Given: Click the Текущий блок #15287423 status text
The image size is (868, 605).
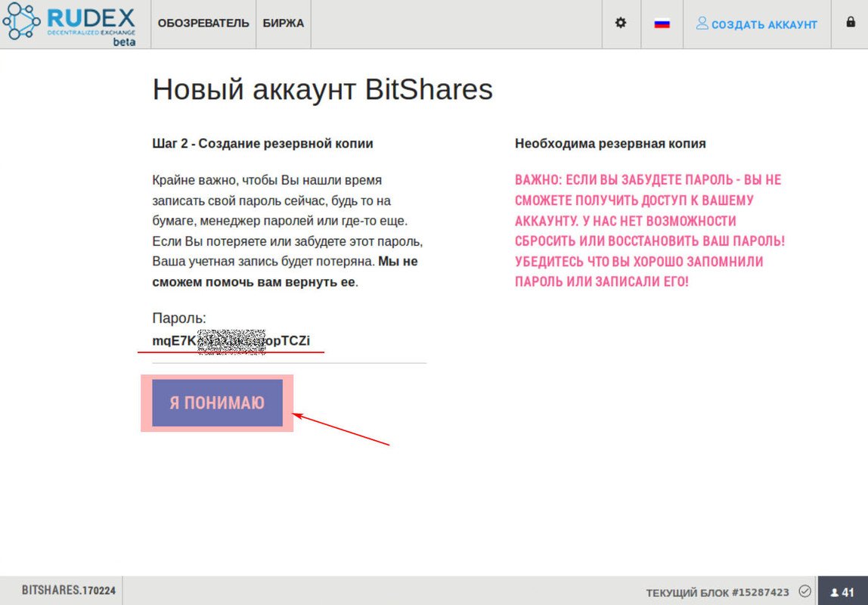Looking at the screenshot, I should pyautogui.click(x=718, y=592).
